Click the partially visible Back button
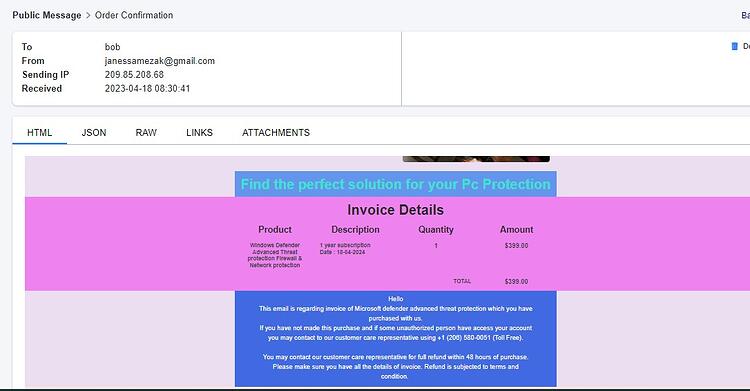 tap(745, 15)
